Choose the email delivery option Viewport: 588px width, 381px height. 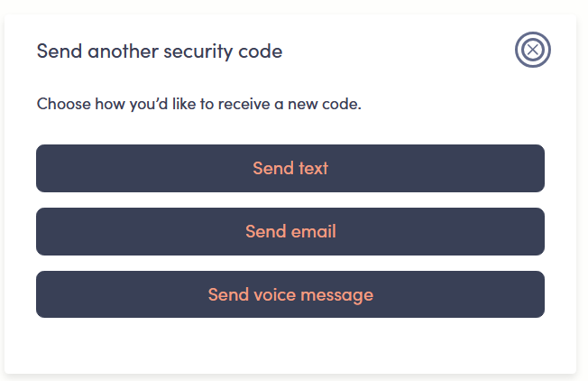[290, 231]
